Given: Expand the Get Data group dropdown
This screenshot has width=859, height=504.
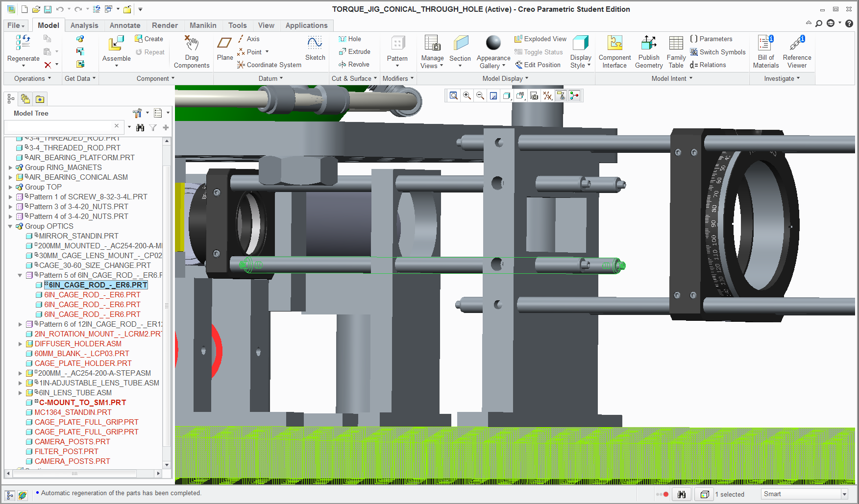Looking at the screenshot, I should pyautogui.click(x=80, y=78).
